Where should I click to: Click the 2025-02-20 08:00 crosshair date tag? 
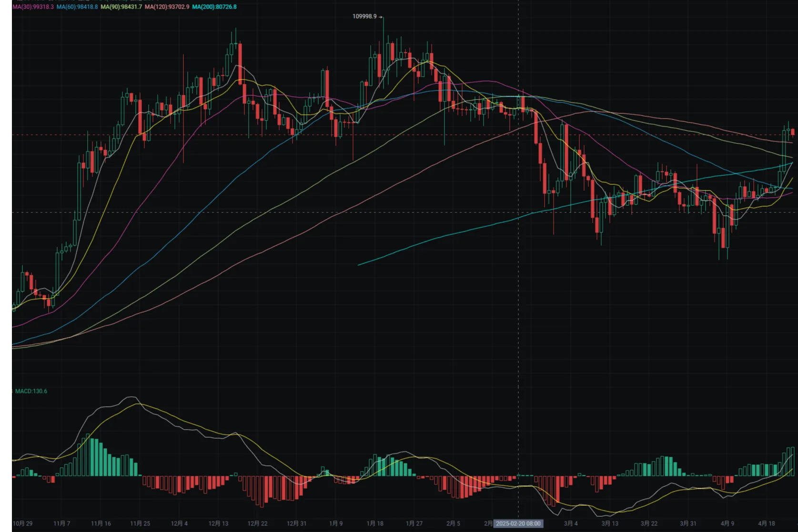pos(518,523)
